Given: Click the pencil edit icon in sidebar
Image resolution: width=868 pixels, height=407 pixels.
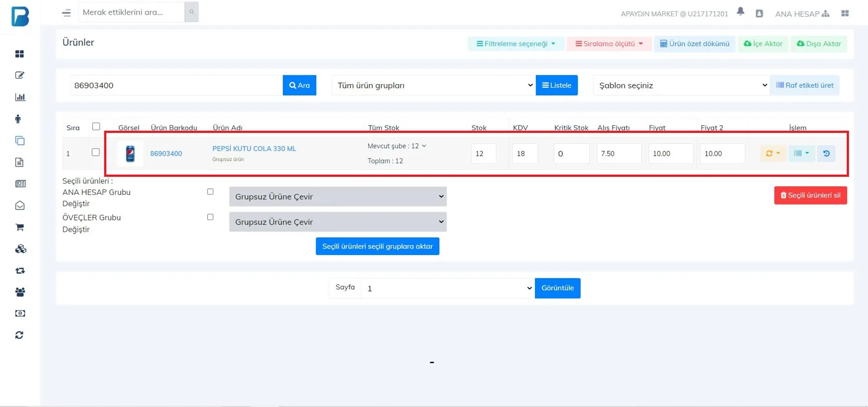Looking at the screenshot, I should point(20,75).
